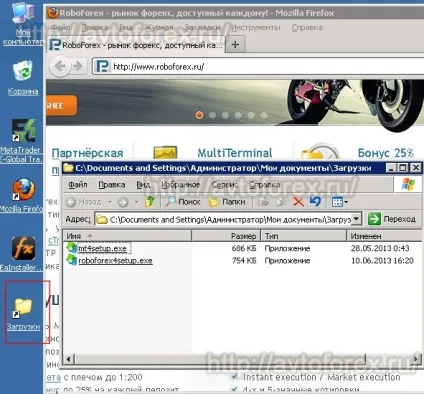Click the Firefox forward arrow button
Viewport: 424px width, 394px height.
click(x=78, y=66)
